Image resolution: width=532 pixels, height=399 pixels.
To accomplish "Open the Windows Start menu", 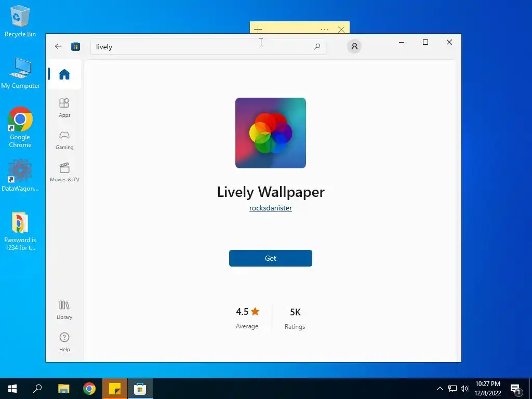I will click(12, 389).
